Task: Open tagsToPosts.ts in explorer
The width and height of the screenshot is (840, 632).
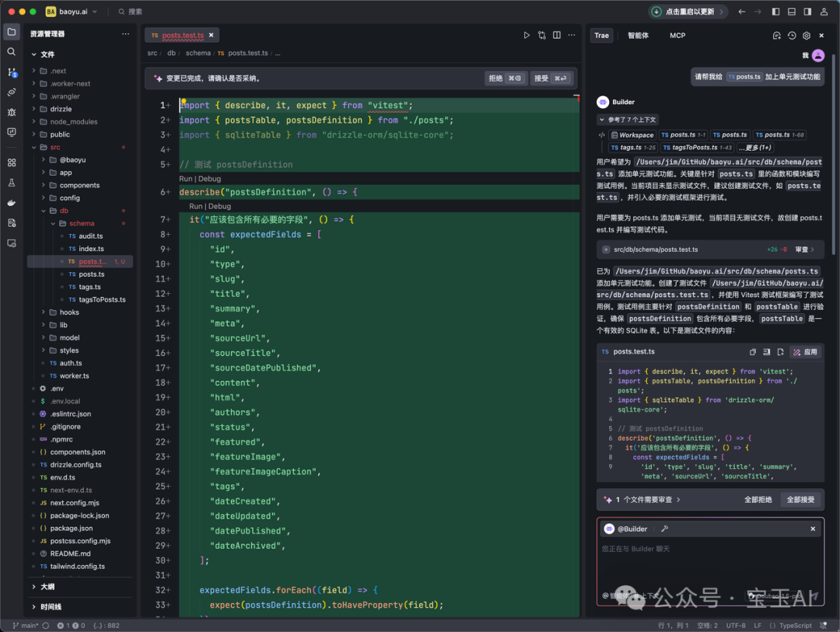Action: [x=103, y=300]
